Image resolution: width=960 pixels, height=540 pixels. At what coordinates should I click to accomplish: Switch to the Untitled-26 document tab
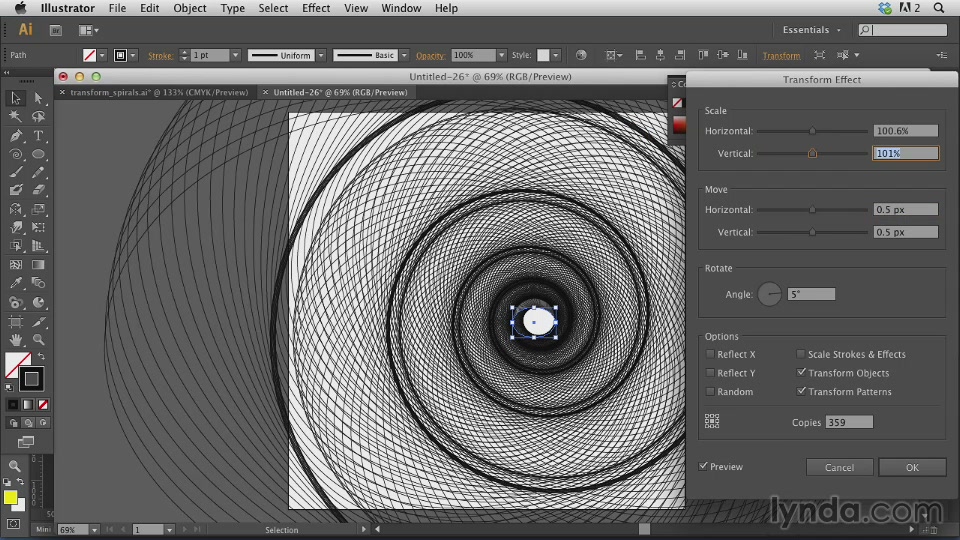point(340,92)
